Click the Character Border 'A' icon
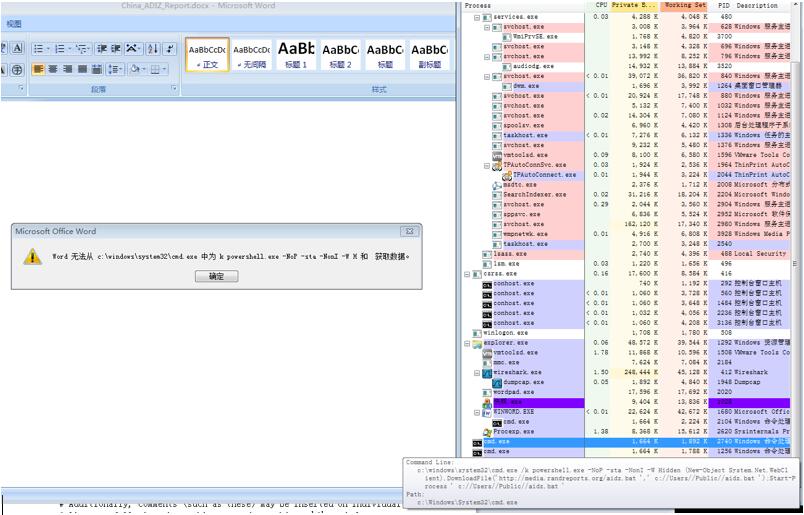This screenshot has width=804, height=515. pos(17,49)
